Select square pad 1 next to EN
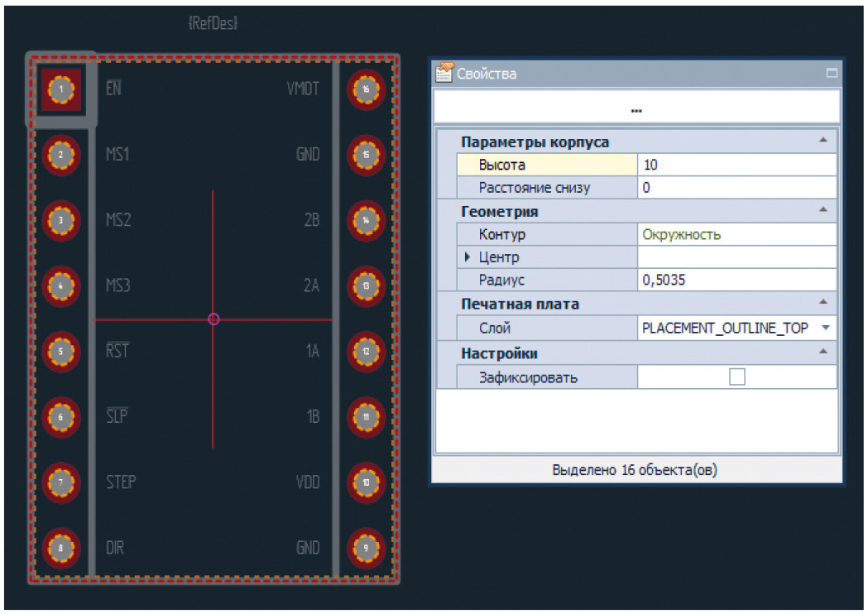 pyautogui.click(x=61, y=89)
